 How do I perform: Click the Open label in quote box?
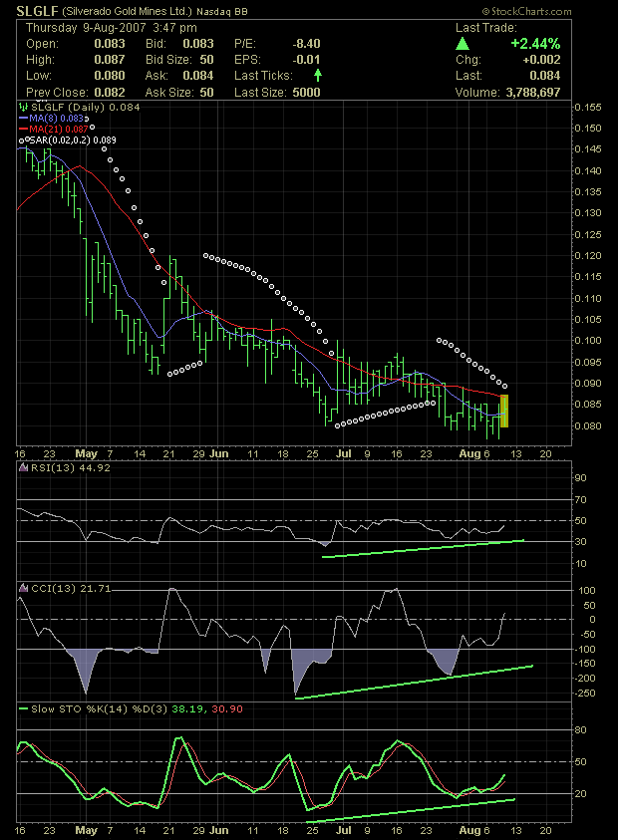(x=42, y=44)
